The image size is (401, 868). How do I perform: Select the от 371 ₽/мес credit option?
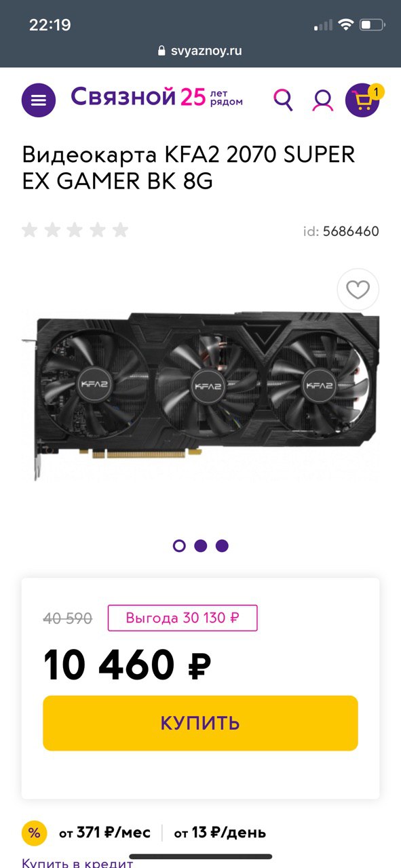click(x=104, y=833)
